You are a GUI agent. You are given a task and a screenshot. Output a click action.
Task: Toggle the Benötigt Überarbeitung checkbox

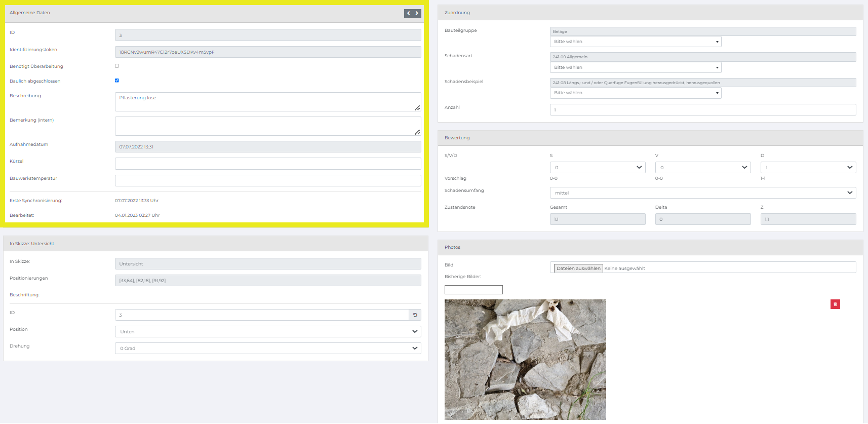(117, 66)
